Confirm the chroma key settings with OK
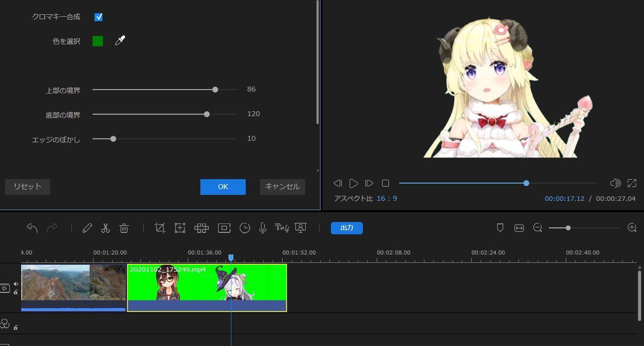The width and height of the screenshot is (644, 346). pos(223,187)
